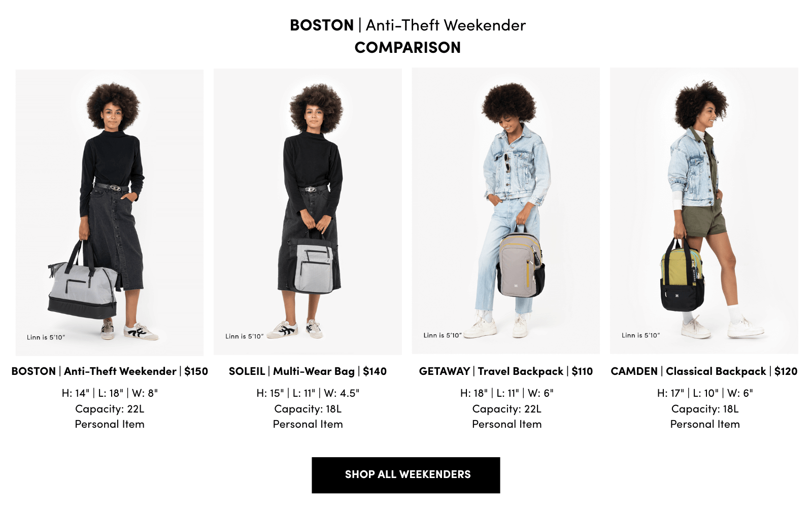Click the BOSTON Anti-Theft Weekender $150 title
Screen dimensions: 812x508
point(110,371)
